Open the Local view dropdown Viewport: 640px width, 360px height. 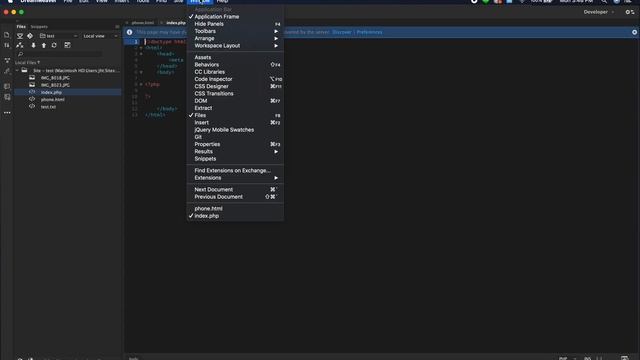(100, 36)
